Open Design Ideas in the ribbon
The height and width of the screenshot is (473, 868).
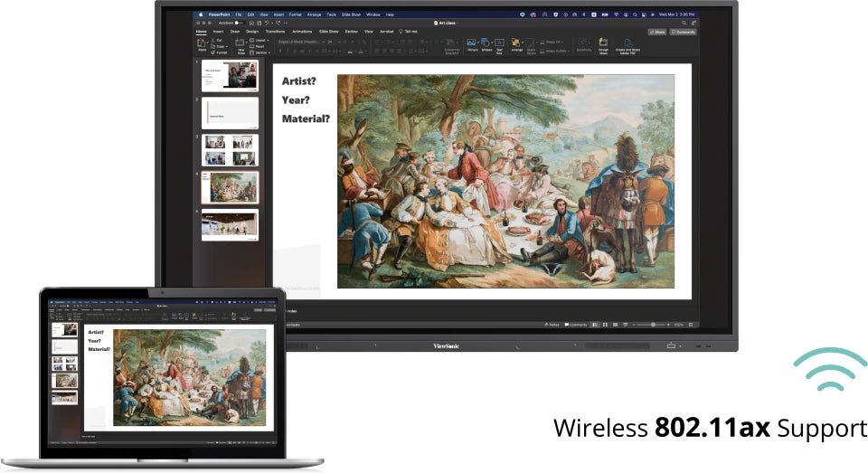point(602,43)
